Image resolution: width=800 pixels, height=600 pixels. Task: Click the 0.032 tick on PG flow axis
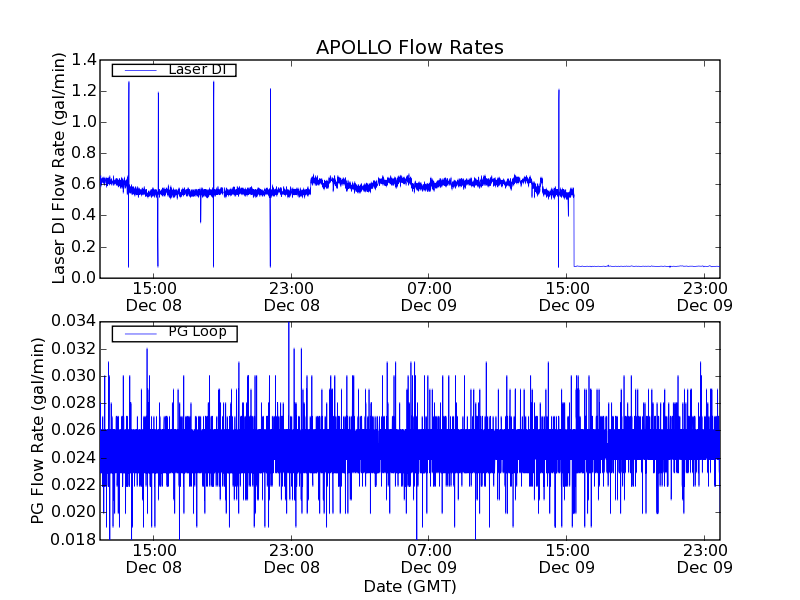(73, 349)
